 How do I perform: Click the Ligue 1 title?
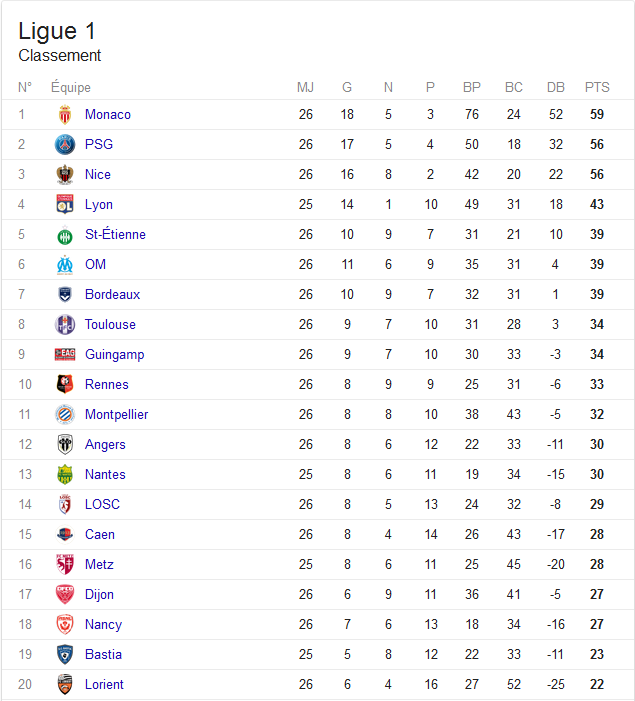[x=57, y=31]
